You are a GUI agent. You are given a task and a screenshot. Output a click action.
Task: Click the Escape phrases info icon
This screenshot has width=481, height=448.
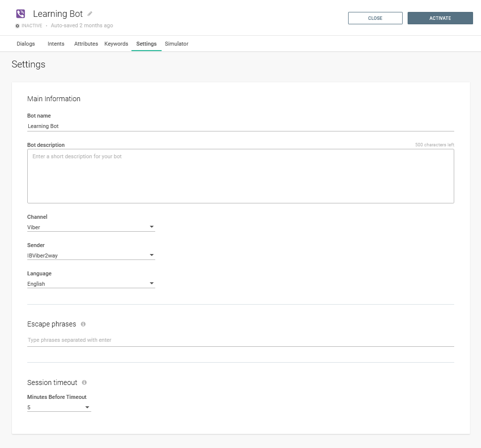click(83, 324)
